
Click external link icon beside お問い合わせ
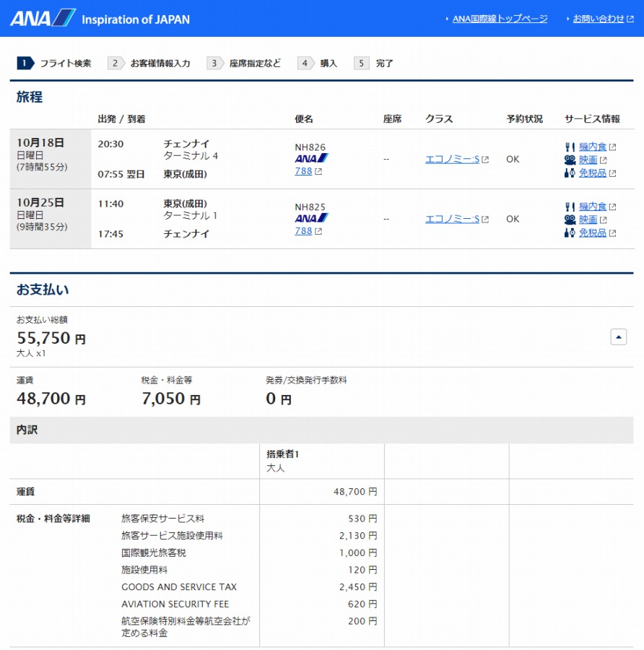click(630, 19)
